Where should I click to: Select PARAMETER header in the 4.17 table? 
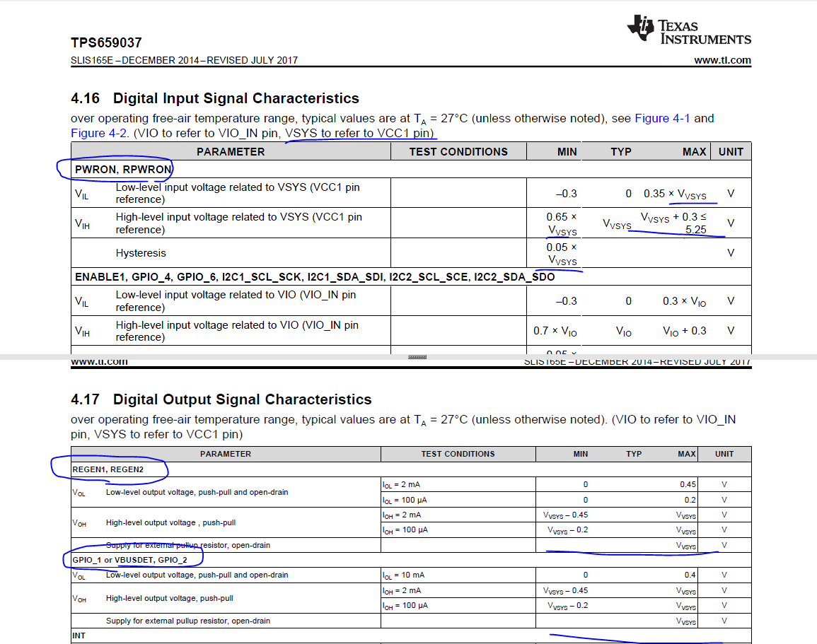point(226,454)
